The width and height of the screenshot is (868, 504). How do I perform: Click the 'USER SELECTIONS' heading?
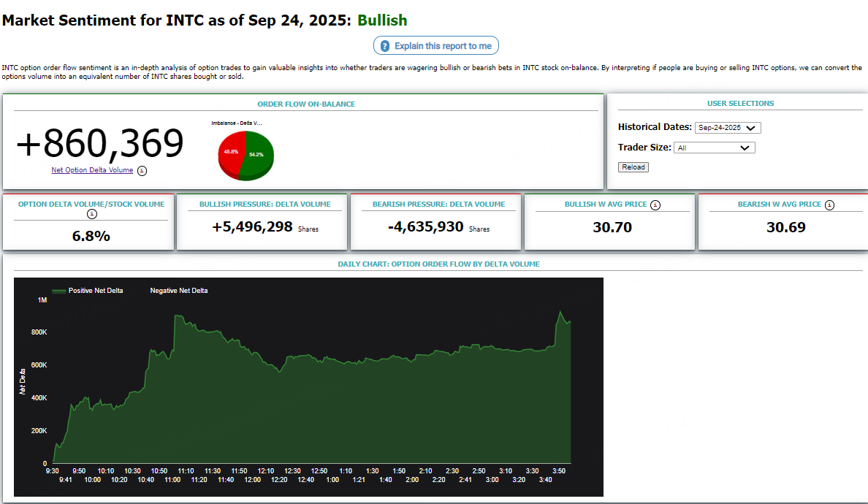pos(740,104)
